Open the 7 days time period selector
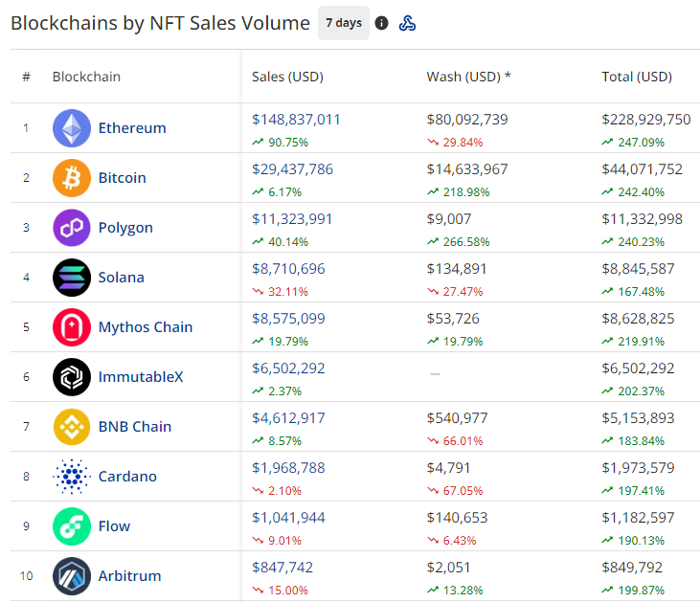This screenshot has height=603, width=700. coord(343,23)
